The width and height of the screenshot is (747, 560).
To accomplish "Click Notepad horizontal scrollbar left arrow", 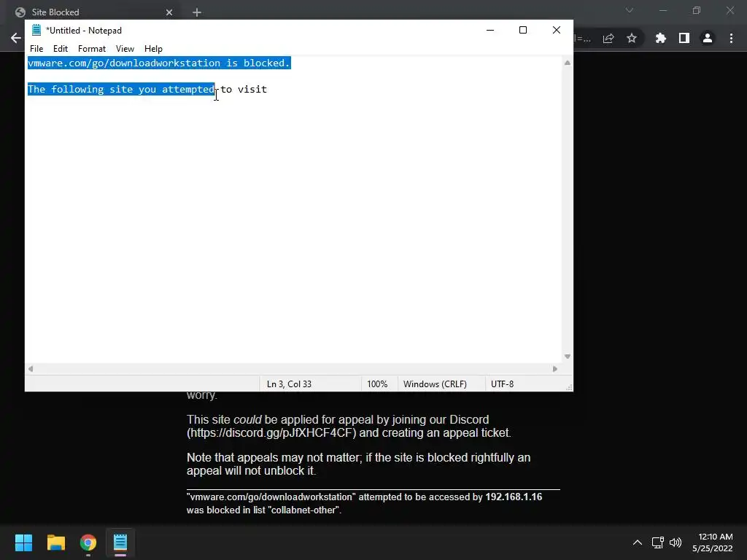I will (31, 368).
